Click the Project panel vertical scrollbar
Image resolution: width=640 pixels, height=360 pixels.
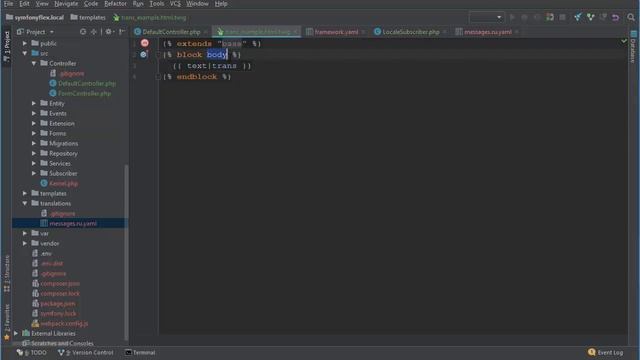126,252
